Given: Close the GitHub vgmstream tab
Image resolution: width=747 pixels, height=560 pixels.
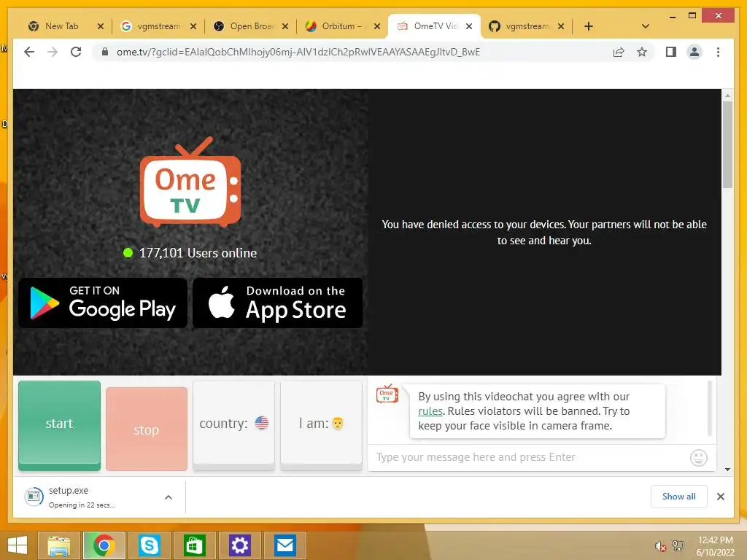Looking at the screenshot, I should 561,26.
